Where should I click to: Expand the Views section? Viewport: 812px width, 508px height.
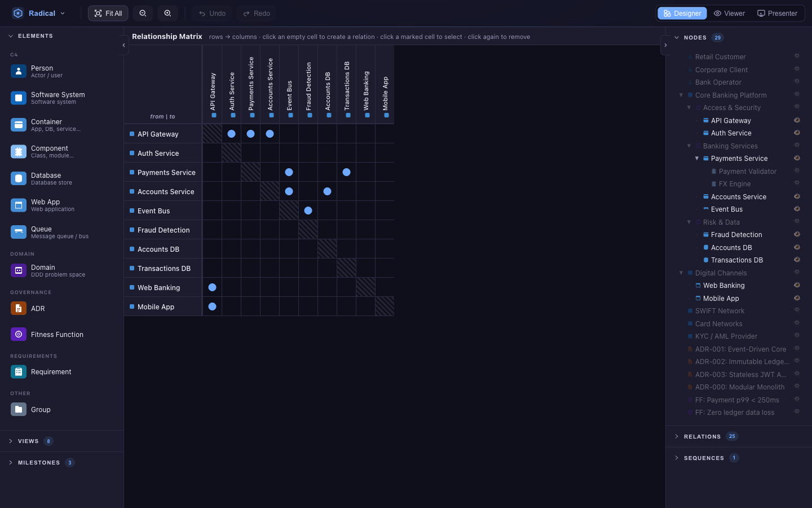[x=61, y=441]
